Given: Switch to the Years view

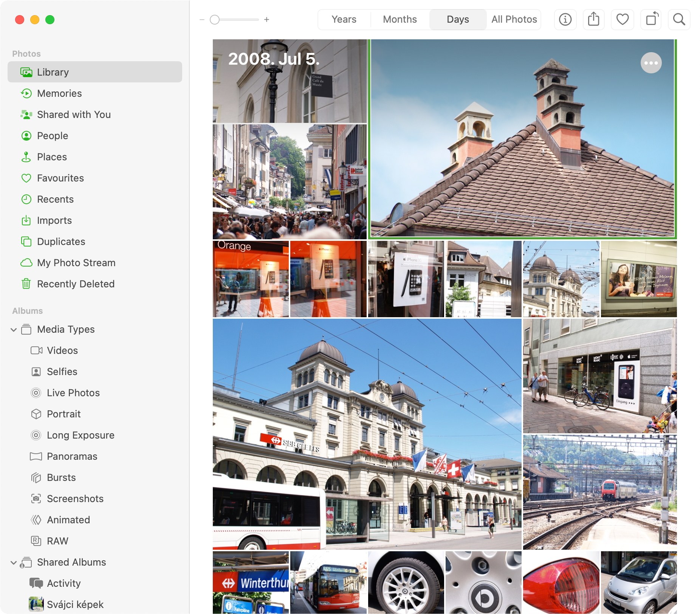Looking at the screenshot, I should (x=344, y=20).
